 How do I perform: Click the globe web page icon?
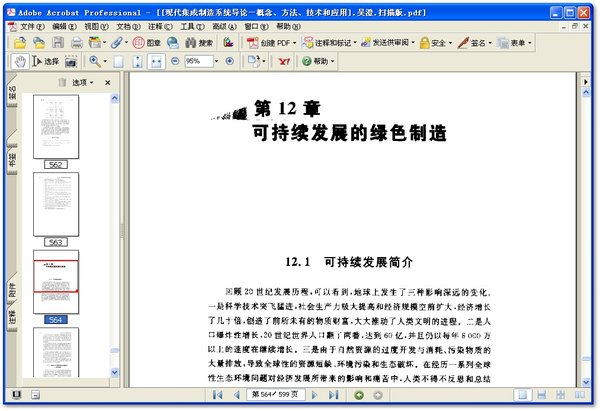click(x=173, y=42)
